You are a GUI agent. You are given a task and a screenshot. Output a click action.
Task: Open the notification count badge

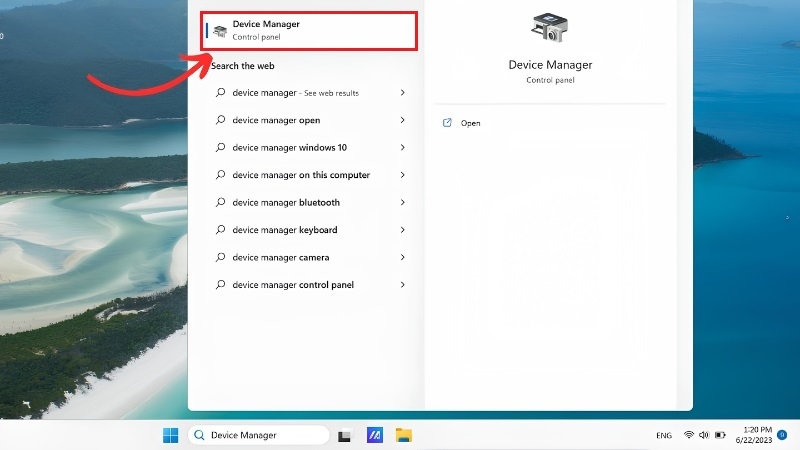[x=782, y=435]
